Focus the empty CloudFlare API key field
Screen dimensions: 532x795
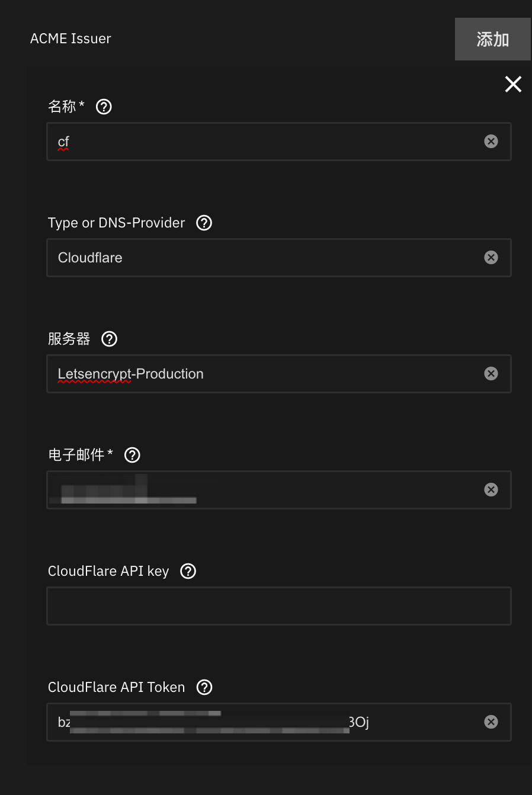[x=278, y=606]
